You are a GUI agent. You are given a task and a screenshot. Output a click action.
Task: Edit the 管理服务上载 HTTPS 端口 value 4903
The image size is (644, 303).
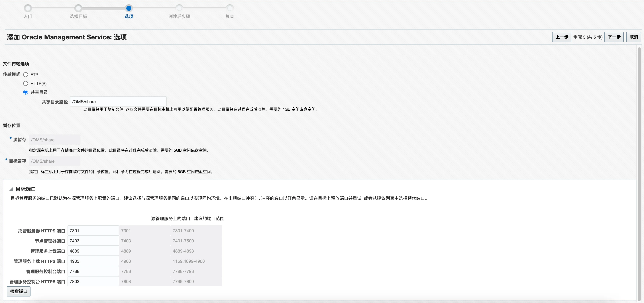pyautogui.click(x=93, y=261)
